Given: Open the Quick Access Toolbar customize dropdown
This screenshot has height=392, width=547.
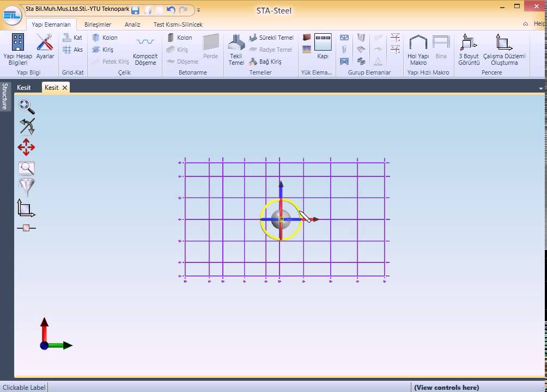Looking at the screenshot, I should point(198,10).
